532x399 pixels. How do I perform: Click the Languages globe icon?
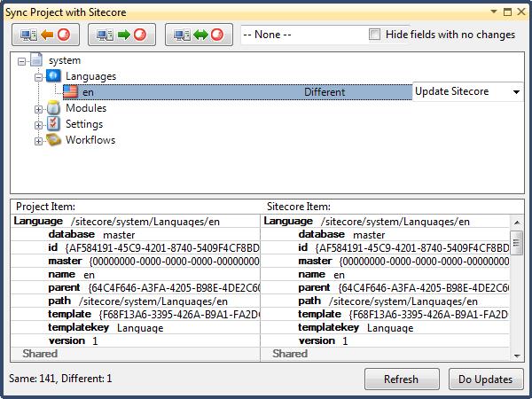53,76
